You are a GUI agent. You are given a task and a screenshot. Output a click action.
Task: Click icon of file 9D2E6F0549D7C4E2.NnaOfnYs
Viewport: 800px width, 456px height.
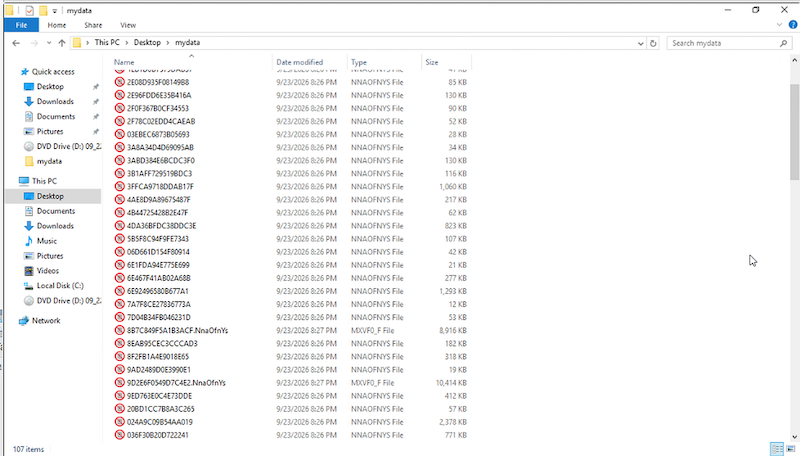(119, 383)
